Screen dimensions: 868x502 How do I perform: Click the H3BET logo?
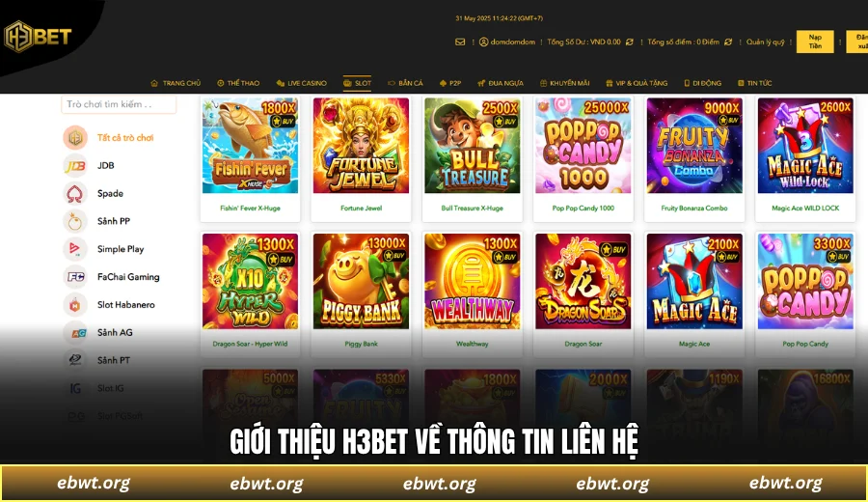click(38, 37)
